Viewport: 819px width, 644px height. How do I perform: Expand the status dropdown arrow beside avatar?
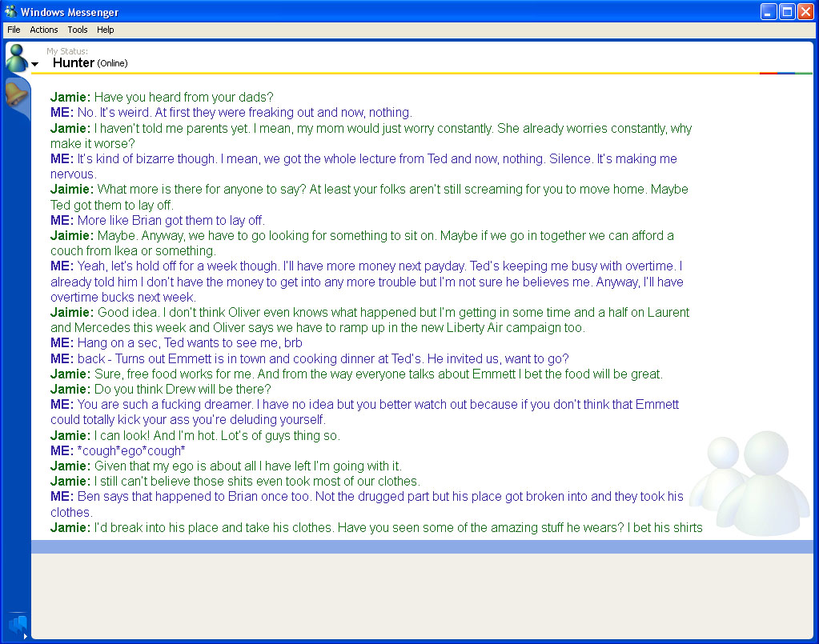pyautogui.click(x=35, y=64)
